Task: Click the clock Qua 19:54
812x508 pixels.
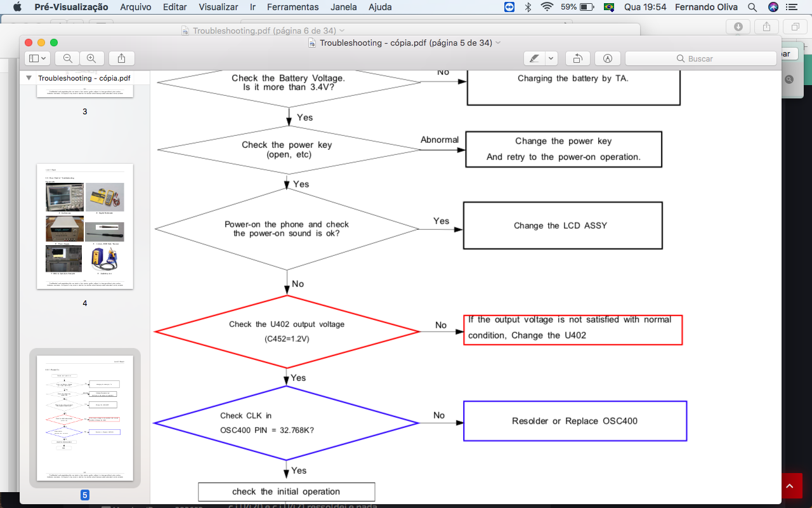Action: [645, 7]
